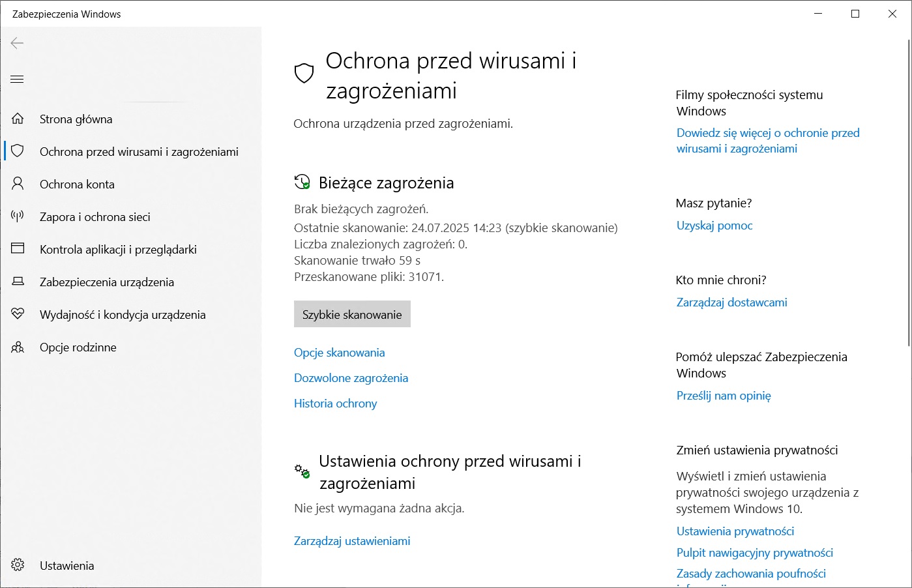Click the laptop icon for Zabezpieczenia urządzenia
The height and width of the screenshot is (588, 912).
pyautogui.click(x=18, y=282)
